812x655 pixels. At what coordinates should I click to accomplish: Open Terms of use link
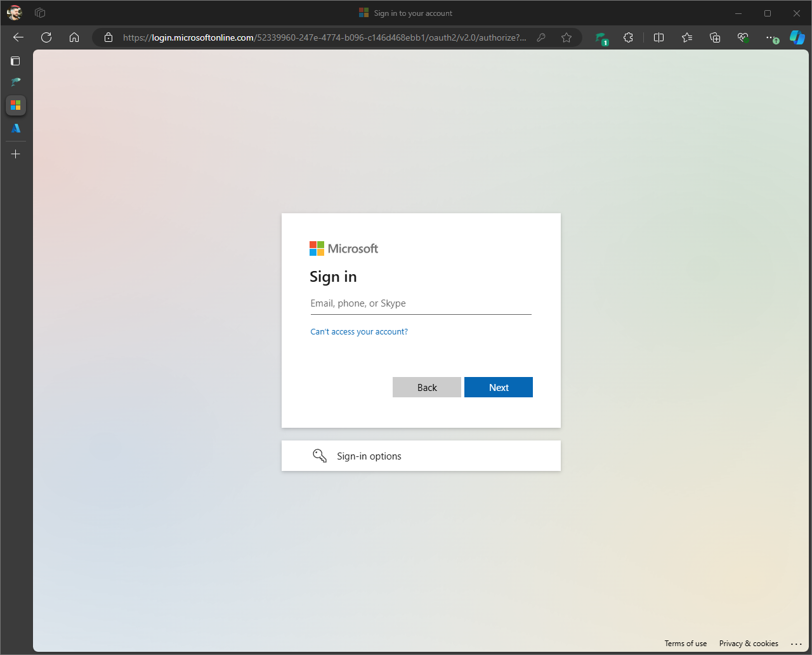click(x=686, y=643)
